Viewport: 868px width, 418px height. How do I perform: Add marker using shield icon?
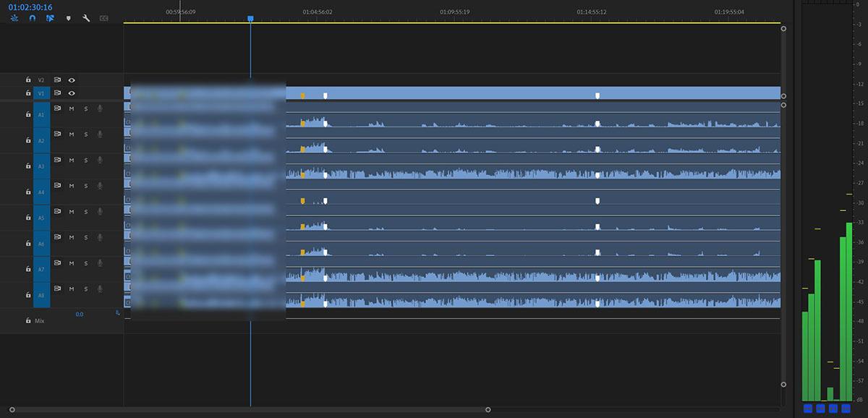coord(69,18)
